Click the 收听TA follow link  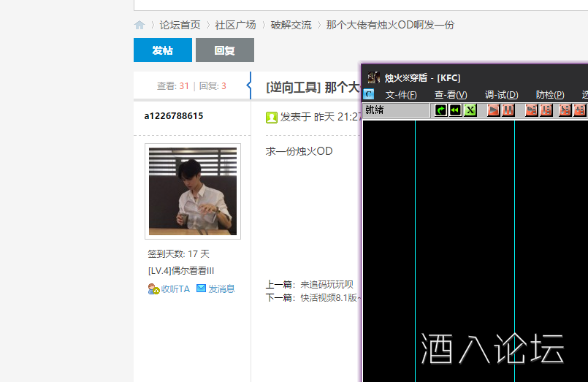click(x=169, y=289)
